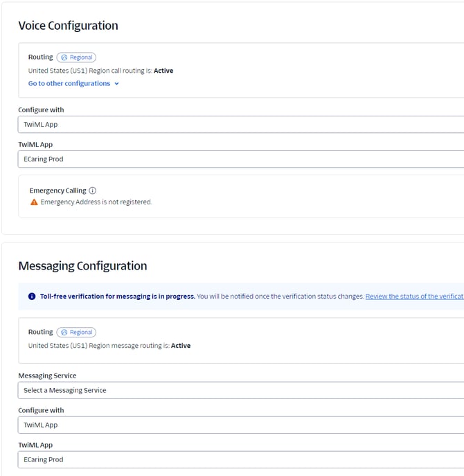Image resolution: width=464 pixels, height=476 pixels.
Task: Open Review the status of the verification link
Action: [414, 297]
